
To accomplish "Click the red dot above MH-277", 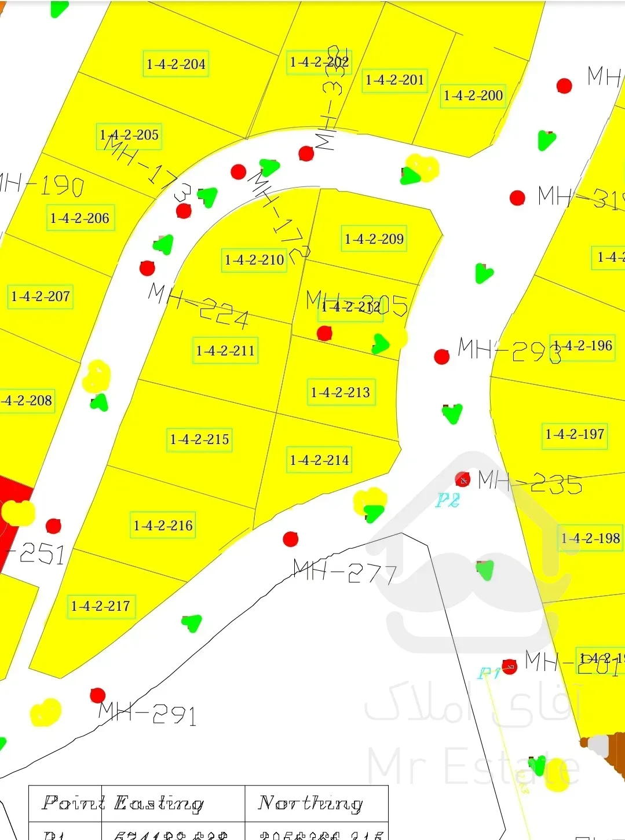I will [x=290, y=539].
